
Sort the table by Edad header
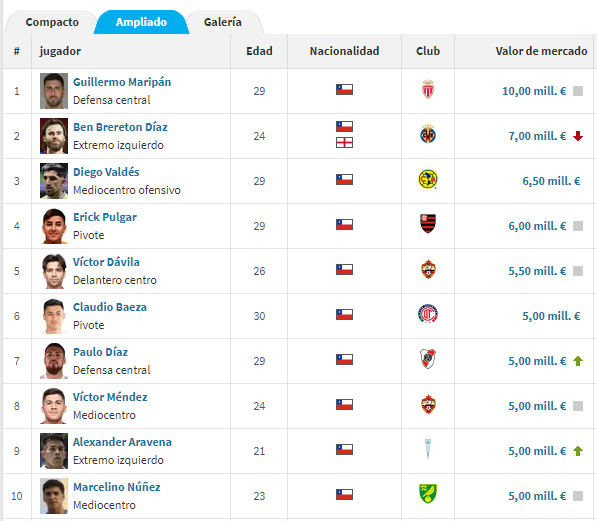click(259, 51)
